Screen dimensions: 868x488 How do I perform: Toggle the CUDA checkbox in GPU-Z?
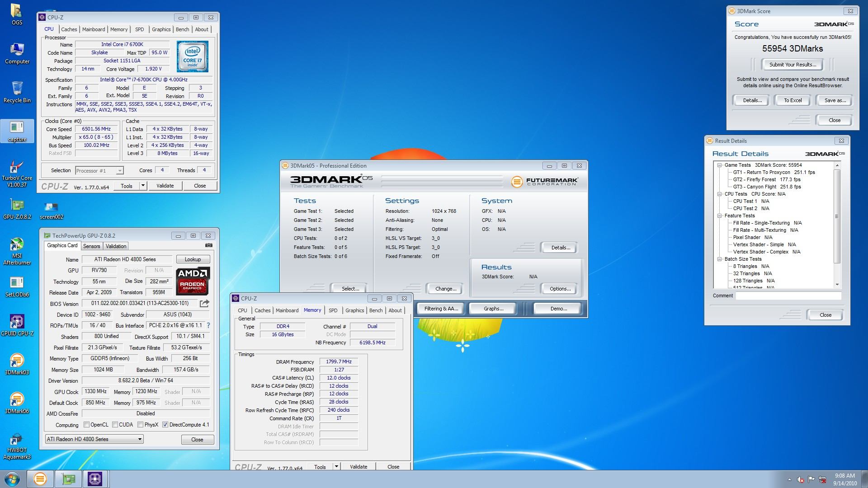click(x=116, y=425)
